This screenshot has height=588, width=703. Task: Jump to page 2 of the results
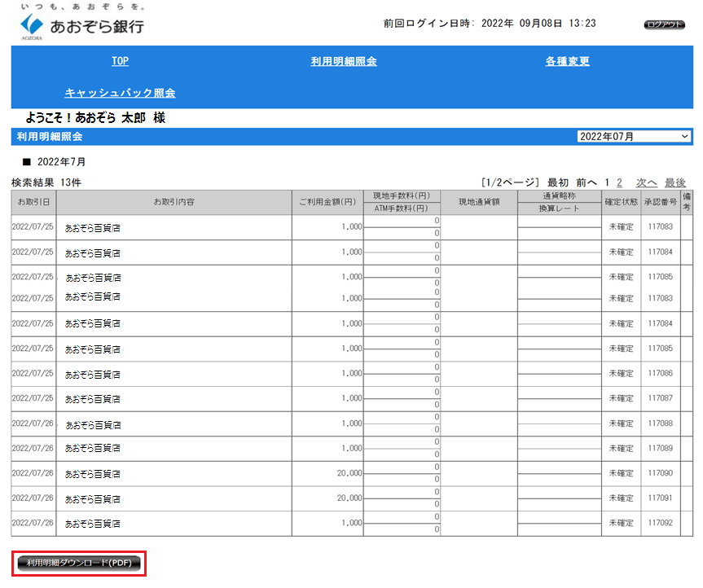(x=619, y=183)
